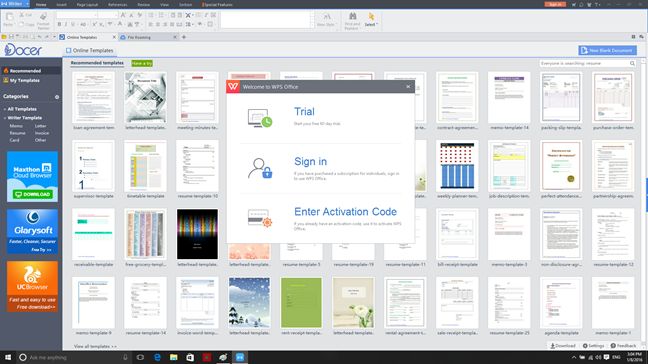Click the Categories gear icon
Image resolution: width=648 pixels, height=364 pixels.
(x=57, y=97)
